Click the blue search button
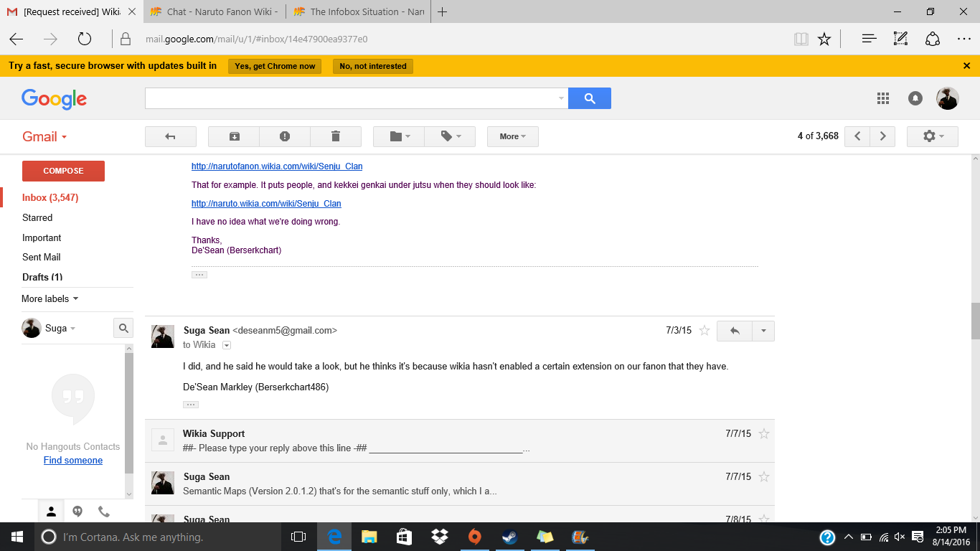Viewport: 980px width, 551px height. point(590,98)
